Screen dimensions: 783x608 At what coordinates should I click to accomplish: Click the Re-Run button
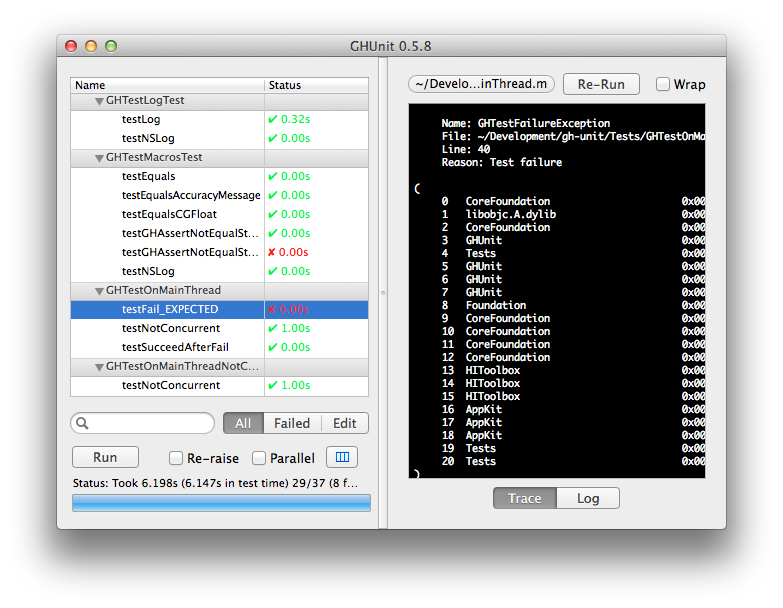(601, 84)
